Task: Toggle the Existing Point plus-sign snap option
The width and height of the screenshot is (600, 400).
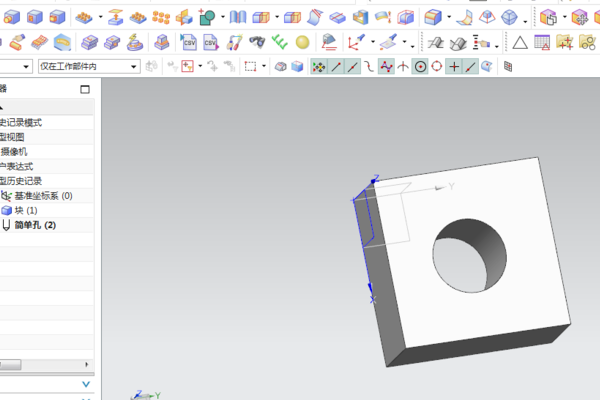Action: [x=454, y=67]
